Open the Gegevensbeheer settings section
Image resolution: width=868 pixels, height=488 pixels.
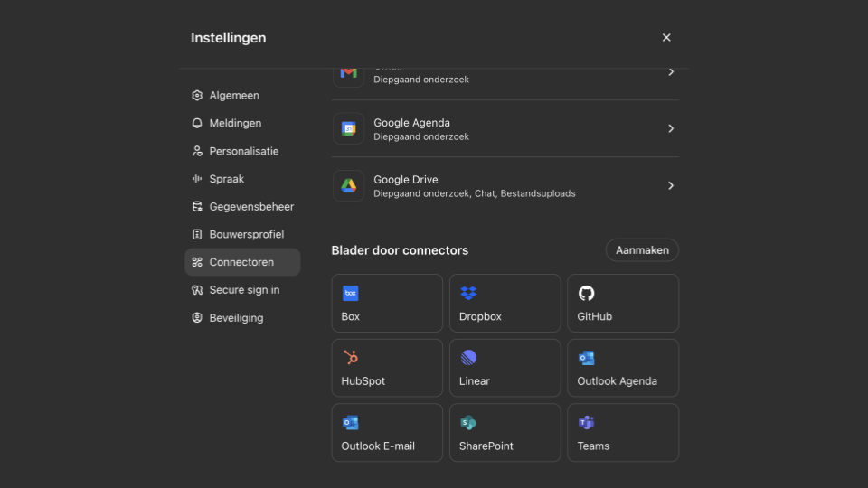251,207
